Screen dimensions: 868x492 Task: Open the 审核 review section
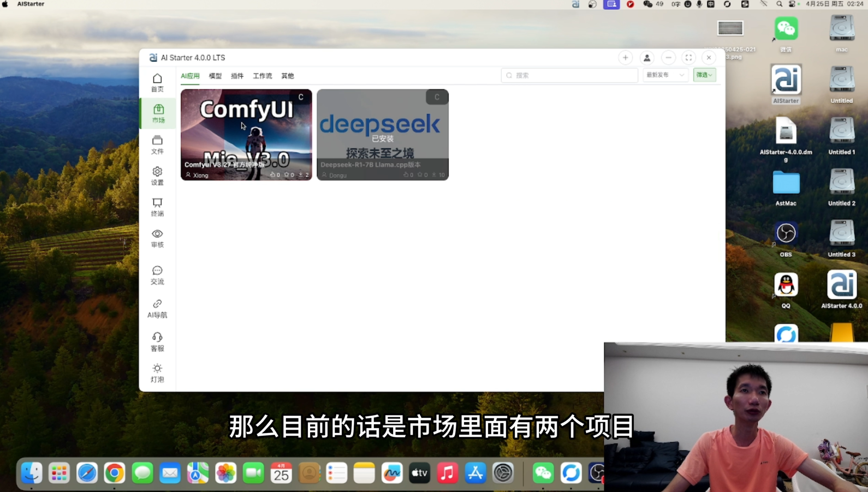(157, 238)
